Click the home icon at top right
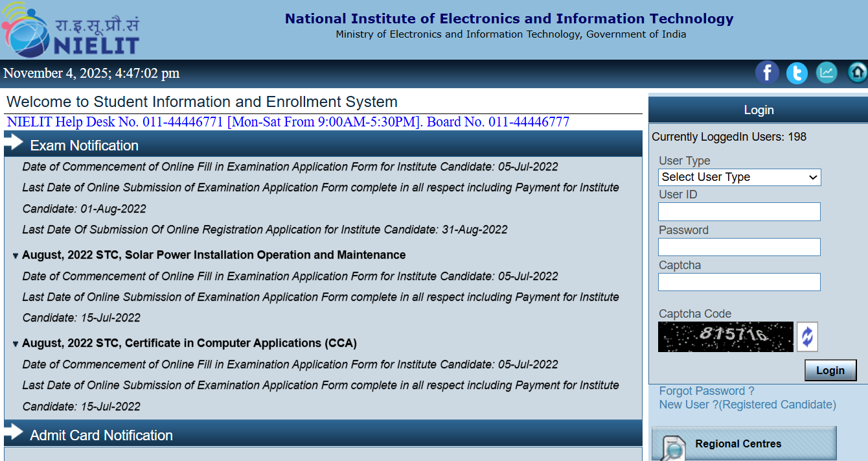The image size is (868, 461). coord(856,73)
